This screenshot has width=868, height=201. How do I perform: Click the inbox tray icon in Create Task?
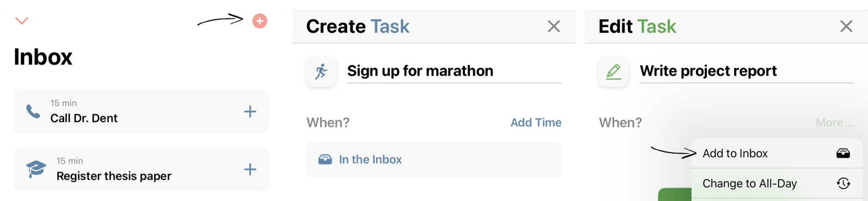[x=325, y=160]
